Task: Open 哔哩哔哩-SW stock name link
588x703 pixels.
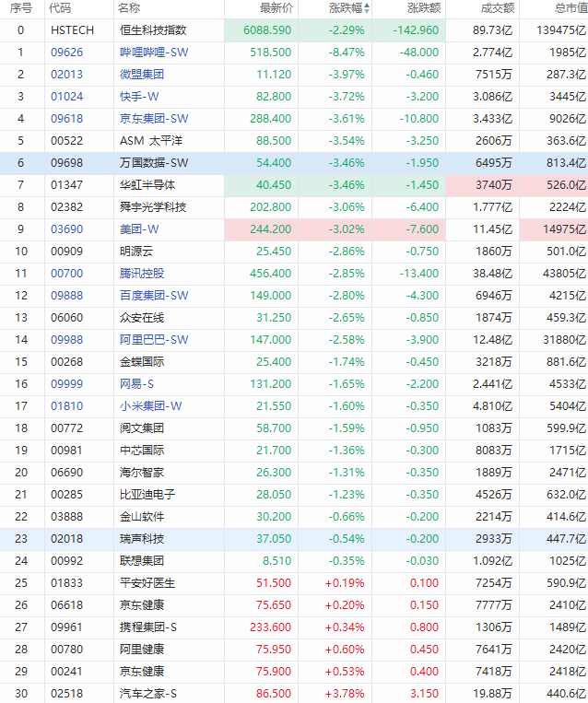Action: coord(154,53)
